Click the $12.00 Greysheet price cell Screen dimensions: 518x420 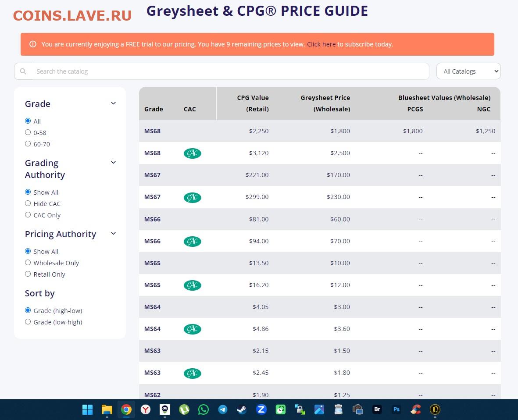coord(340,285)
